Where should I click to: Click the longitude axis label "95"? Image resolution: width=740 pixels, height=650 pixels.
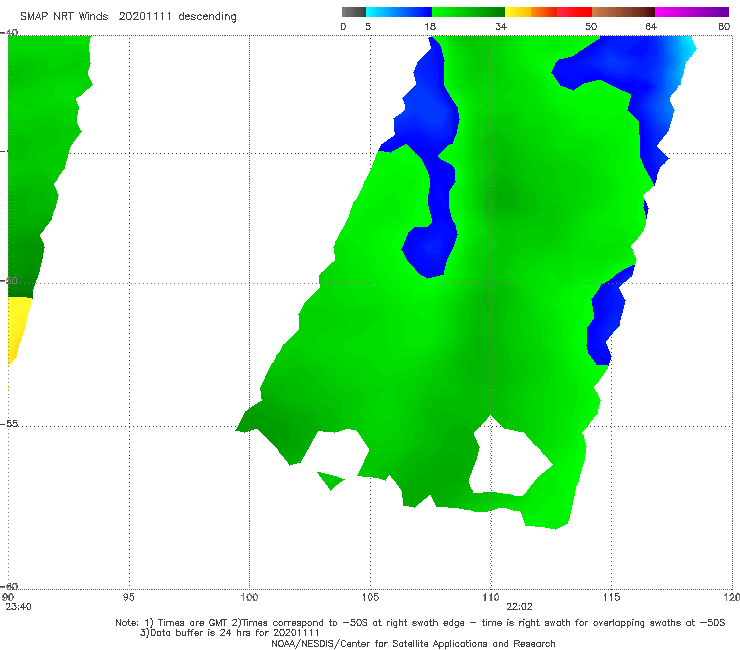click(x=128, y=598)
